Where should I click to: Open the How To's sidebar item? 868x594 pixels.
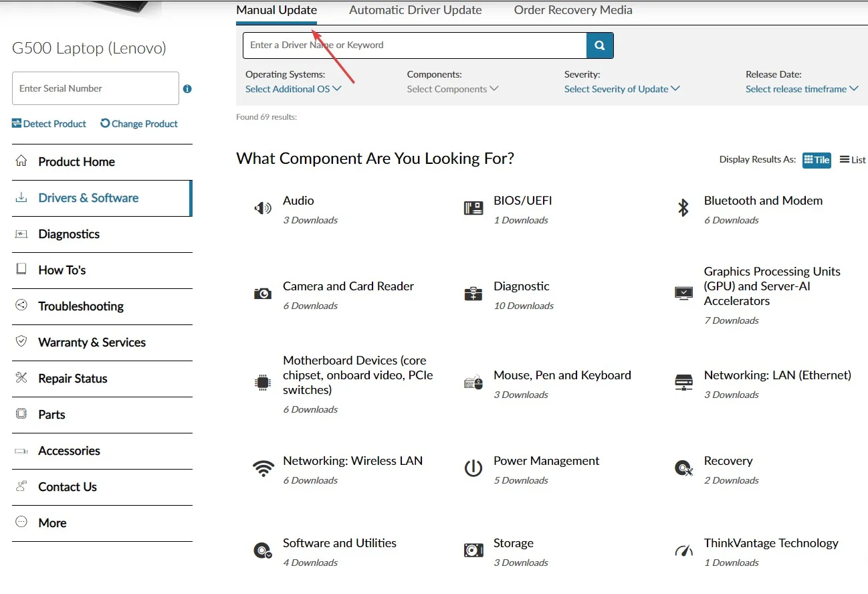tap(102, 270)
